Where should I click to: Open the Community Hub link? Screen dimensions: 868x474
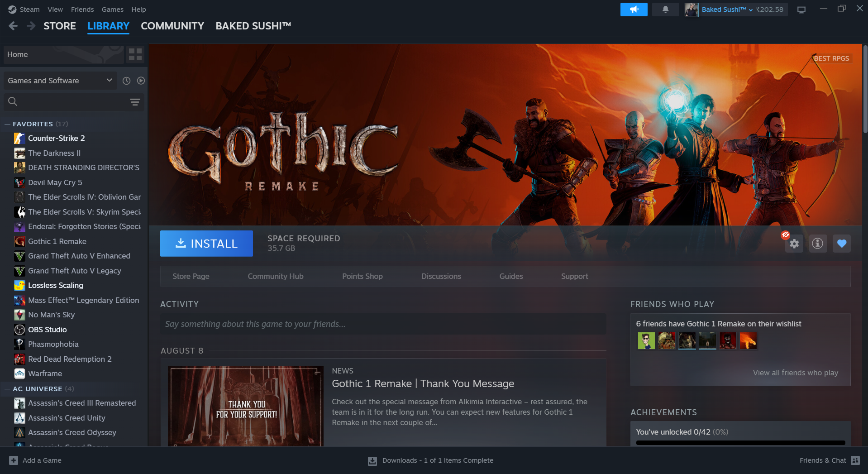(x=276, y=276)
